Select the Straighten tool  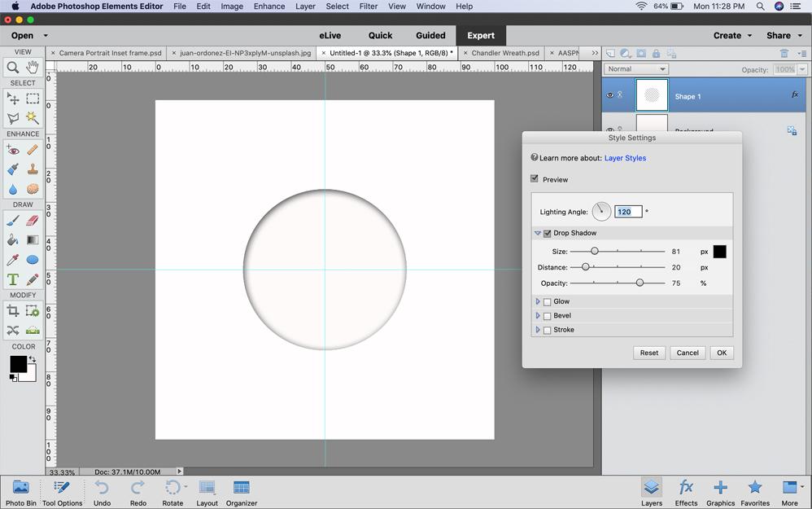coord(33,330)
